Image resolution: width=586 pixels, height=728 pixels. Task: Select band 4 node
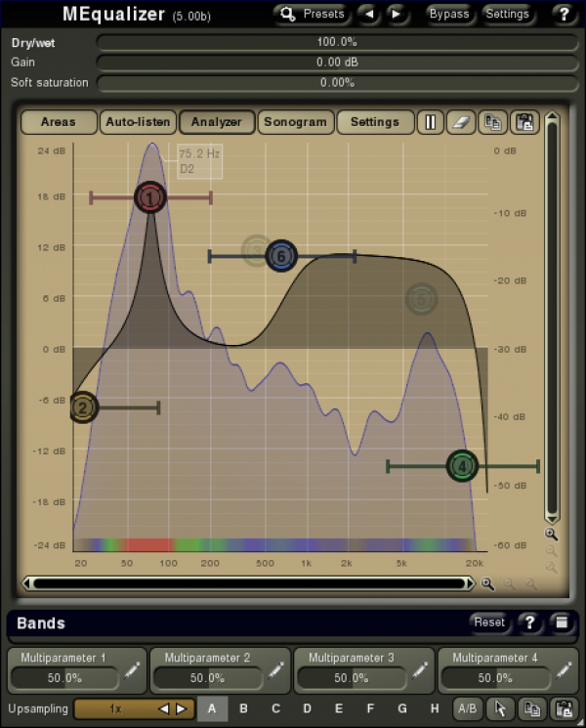click(462, 466)
